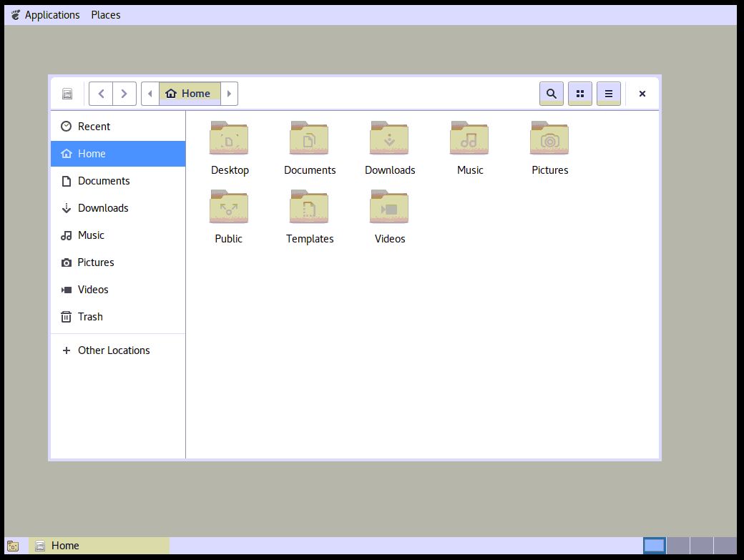This screenshot has height=560, width=744.
Task: Click the show desktop icon in taskbar
Action: coord(14,546)
